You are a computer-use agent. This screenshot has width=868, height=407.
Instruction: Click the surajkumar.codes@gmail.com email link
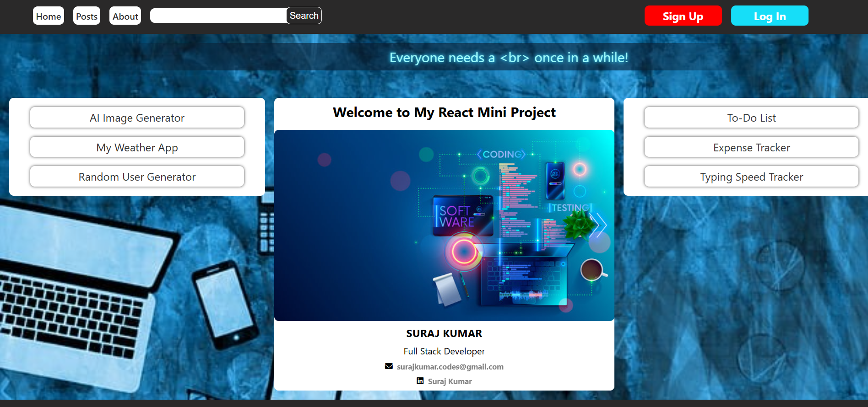point(450,367)
